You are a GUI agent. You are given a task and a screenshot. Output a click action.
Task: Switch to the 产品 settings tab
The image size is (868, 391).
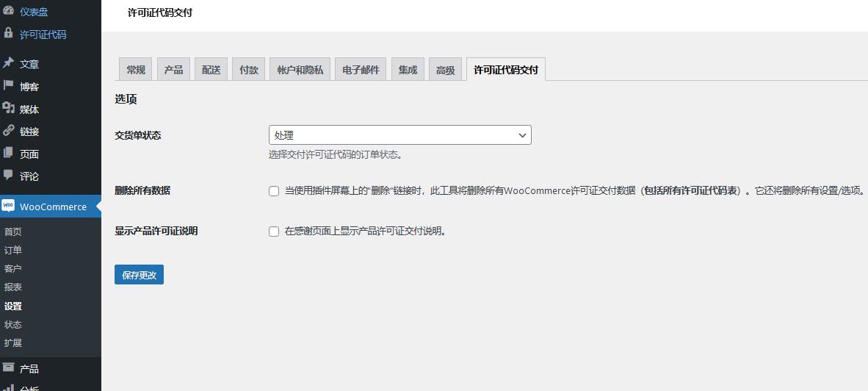tap(173, 70)
